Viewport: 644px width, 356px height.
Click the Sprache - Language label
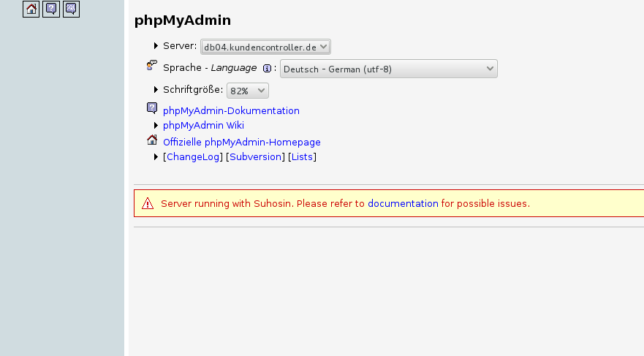point(210,68)
